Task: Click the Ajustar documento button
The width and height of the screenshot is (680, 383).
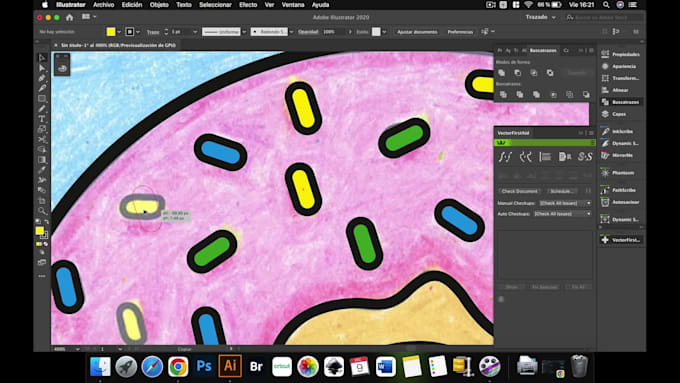Action: click(417, 32)
